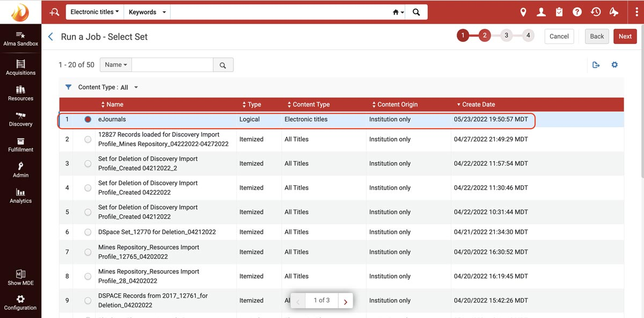
Task: Click the Back button
Action: click(597, 37)
